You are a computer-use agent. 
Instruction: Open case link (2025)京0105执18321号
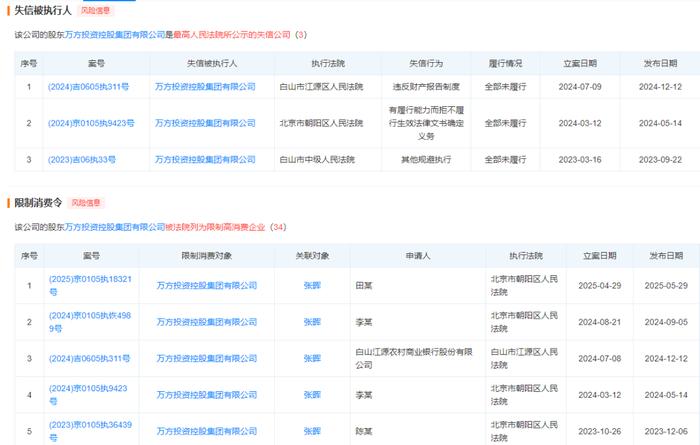point(90,285)
